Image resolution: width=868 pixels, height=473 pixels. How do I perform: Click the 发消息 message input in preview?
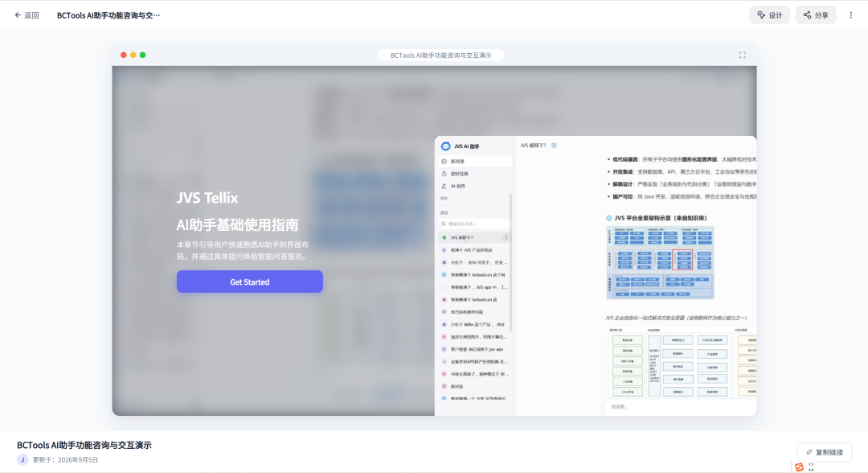point(680,407)
